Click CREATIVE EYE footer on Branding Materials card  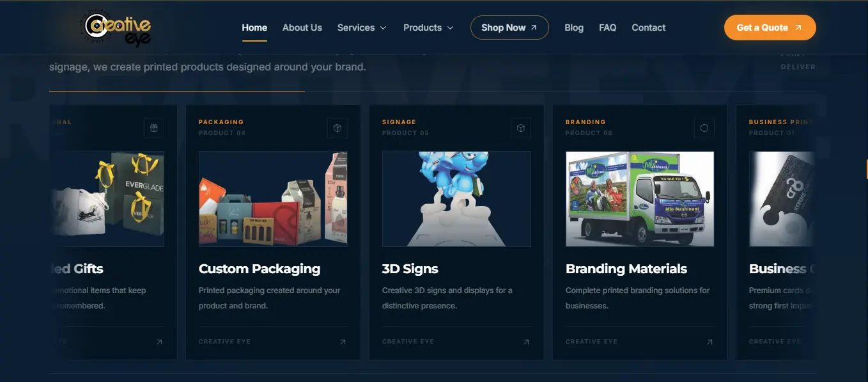pos(591,342)
